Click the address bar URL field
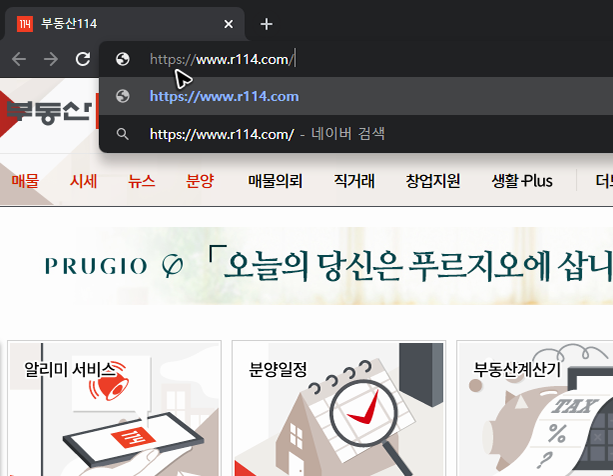The height and width of the screenshot is (476, 613). (x=356, y=59)
